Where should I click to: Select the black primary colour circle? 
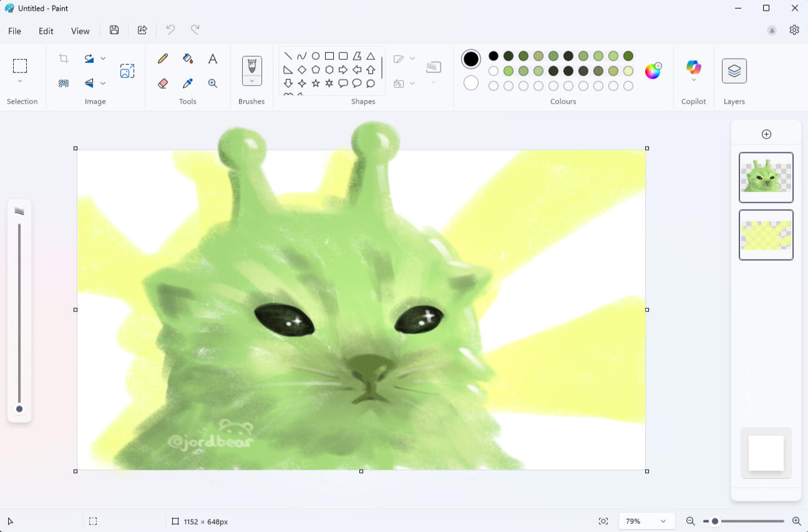point(471,59)
